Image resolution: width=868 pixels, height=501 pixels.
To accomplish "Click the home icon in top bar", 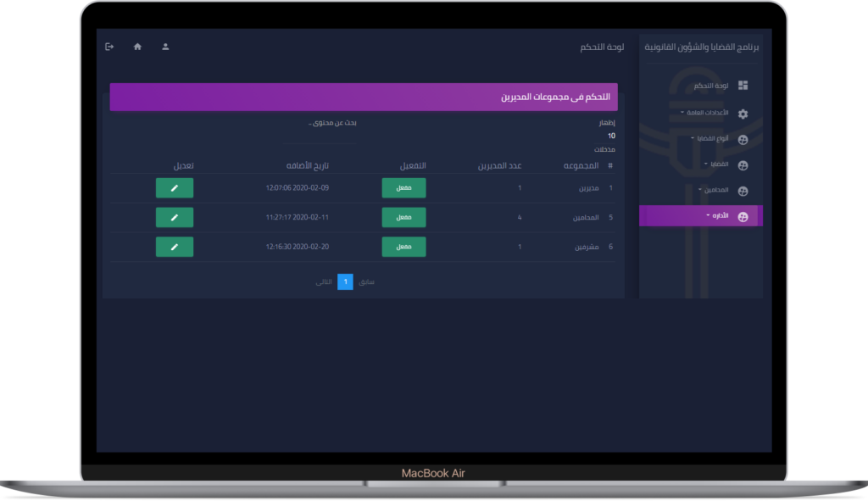I will point(137,47).
